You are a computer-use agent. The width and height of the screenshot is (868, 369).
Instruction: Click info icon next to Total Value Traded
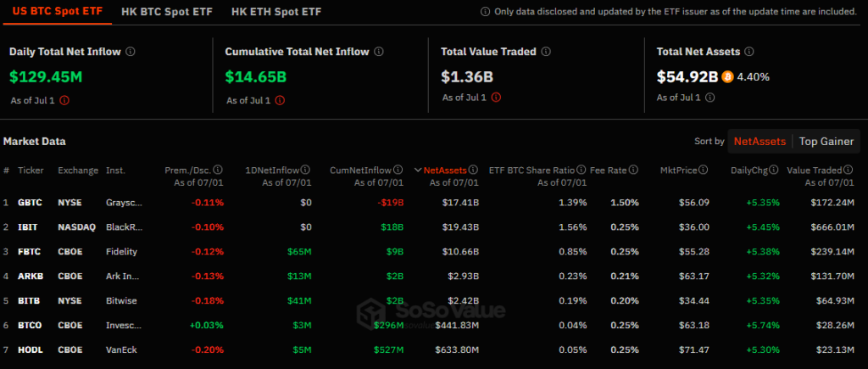coord(546,52)
